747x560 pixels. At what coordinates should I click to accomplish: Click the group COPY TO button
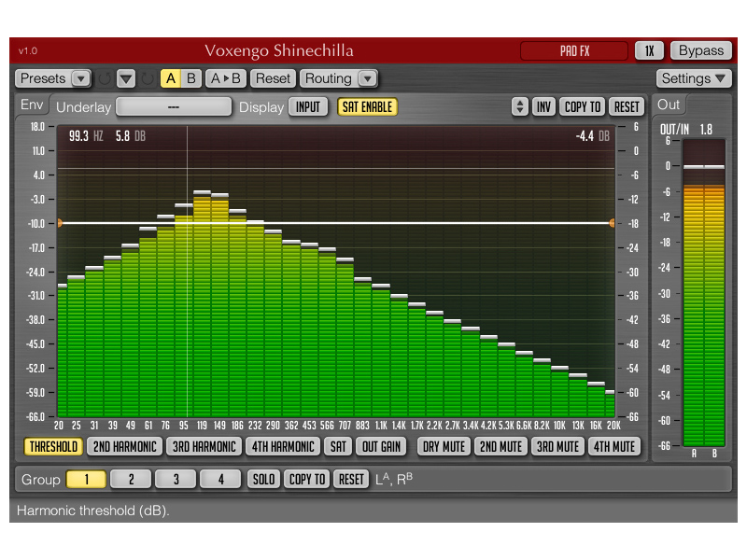point(307,479)
